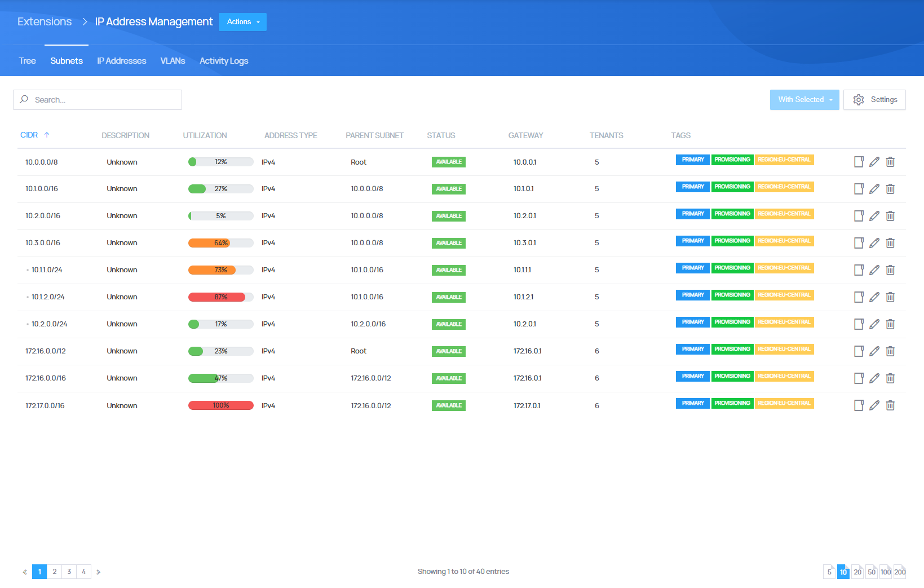
Task: Click REGION-EU-CENTRAL tag on the 10.2.0.0/24 row
Action: click(x=784, y=322)
